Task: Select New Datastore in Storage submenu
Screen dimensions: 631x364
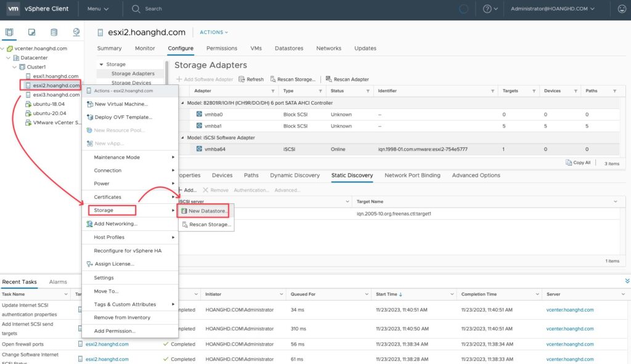Action: [x=205, y=211]
